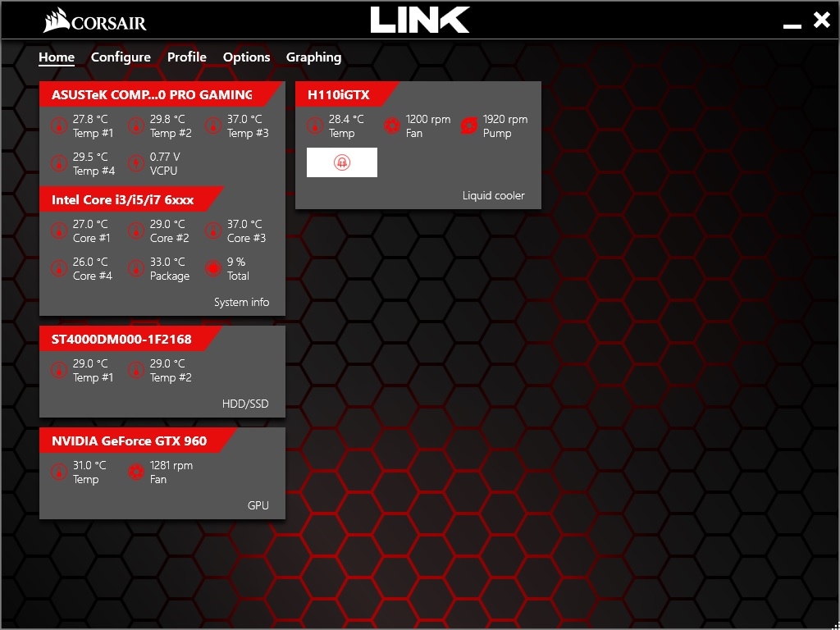Click the motherboard Temp #4 thermometer icon

click(x=59, y=164)
